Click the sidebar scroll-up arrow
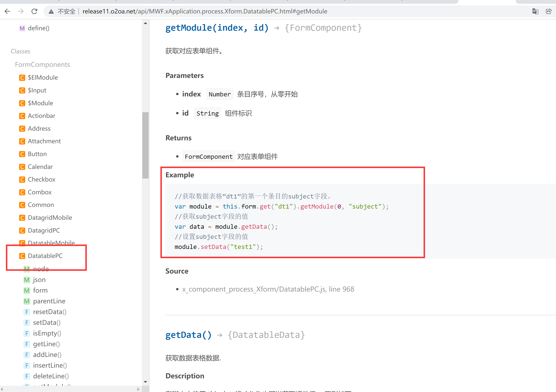The height and width of the screenshot is (392, 556). tap(145, 23)
